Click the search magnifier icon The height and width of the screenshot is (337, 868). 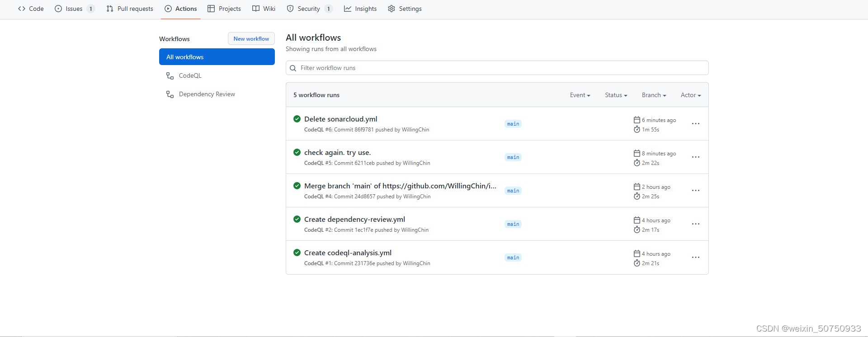click(x=293, y=68)
